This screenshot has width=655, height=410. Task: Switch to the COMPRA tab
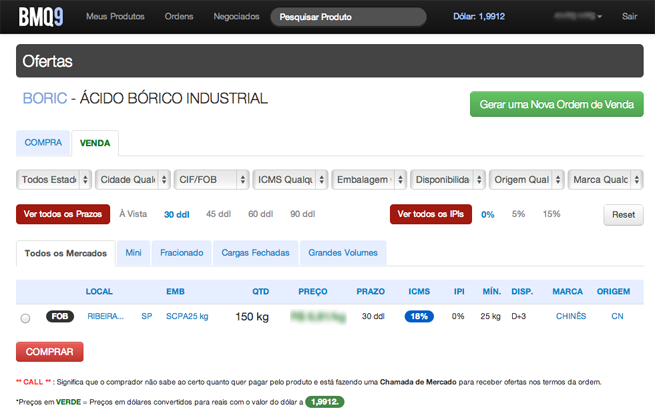pos(43,143)
